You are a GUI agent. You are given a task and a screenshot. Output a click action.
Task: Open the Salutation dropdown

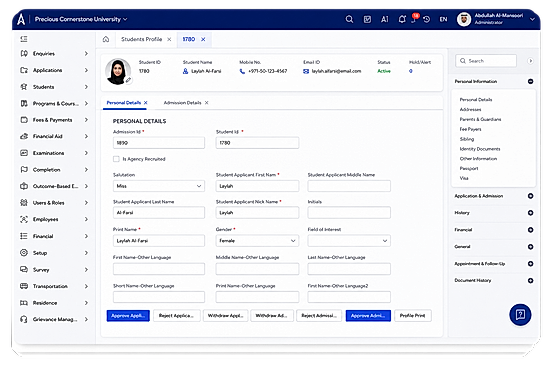tap(159, 186)
